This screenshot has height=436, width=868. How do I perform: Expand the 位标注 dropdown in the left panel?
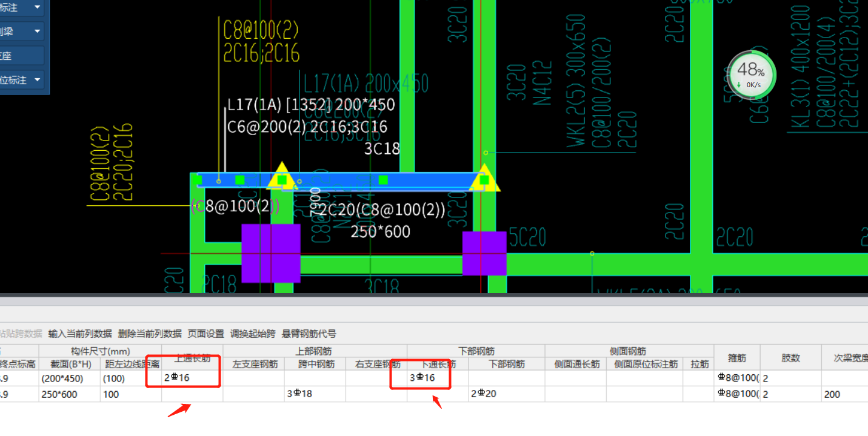38,80
